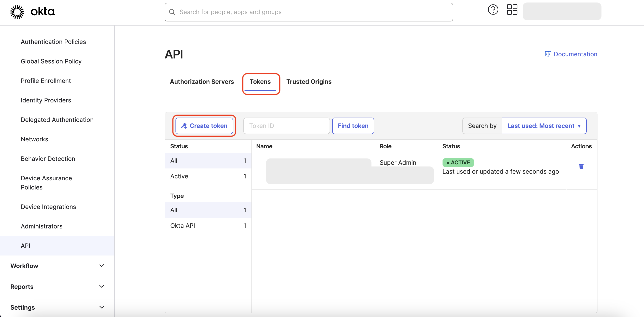This screenshot has width=644, height=317.
Task: Click the Super Admin role text
Action: (x=398, y=163)
